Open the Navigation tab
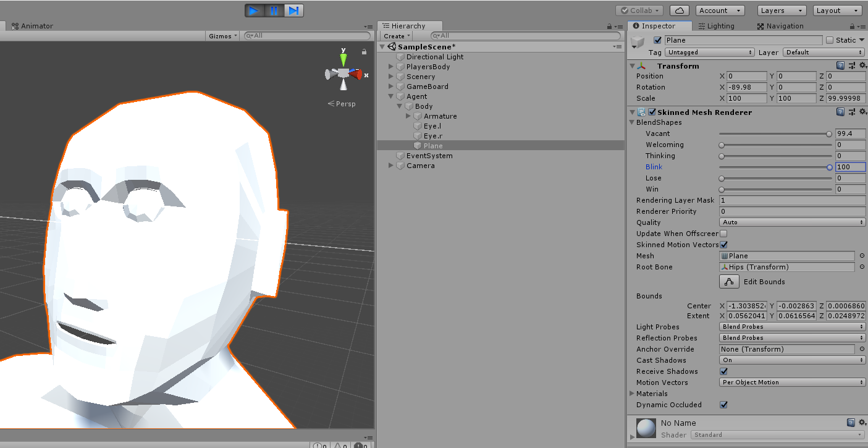The image size is (868, 448). [x=780, y=26]
